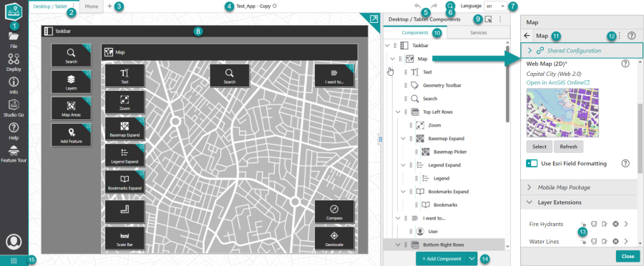Open the Desktop / Tablet tab options menu
The image size is (644, 266).
point(73,6)
